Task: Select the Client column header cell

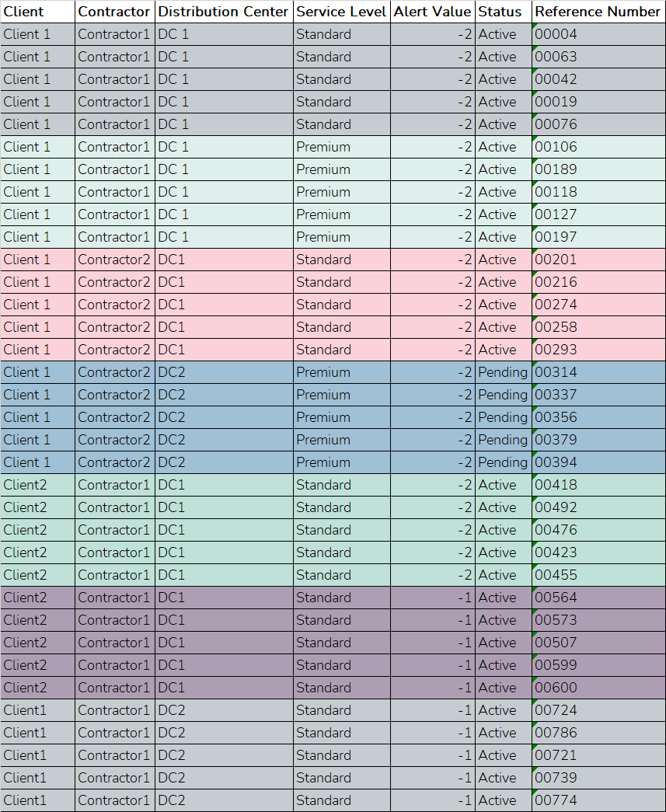Action: pyautogui.click(x=37, y=12)
